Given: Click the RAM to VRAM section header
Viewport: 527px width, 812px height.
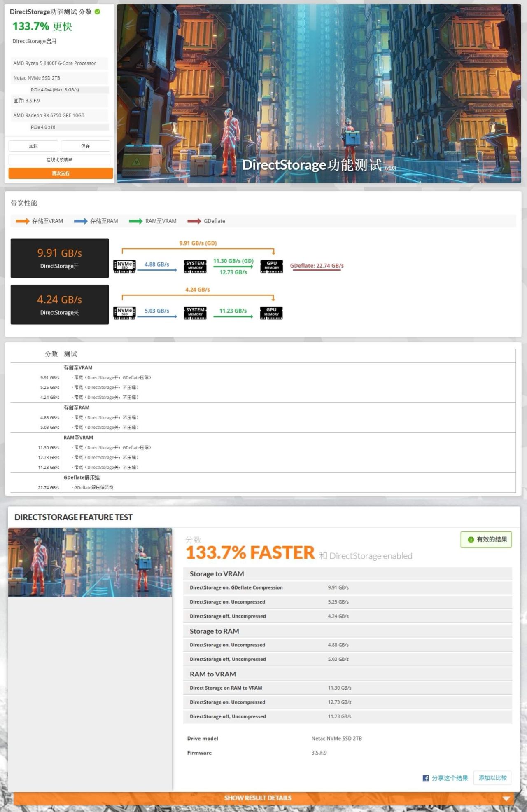Looking at the screenshot, I should [x=347, y=674].
